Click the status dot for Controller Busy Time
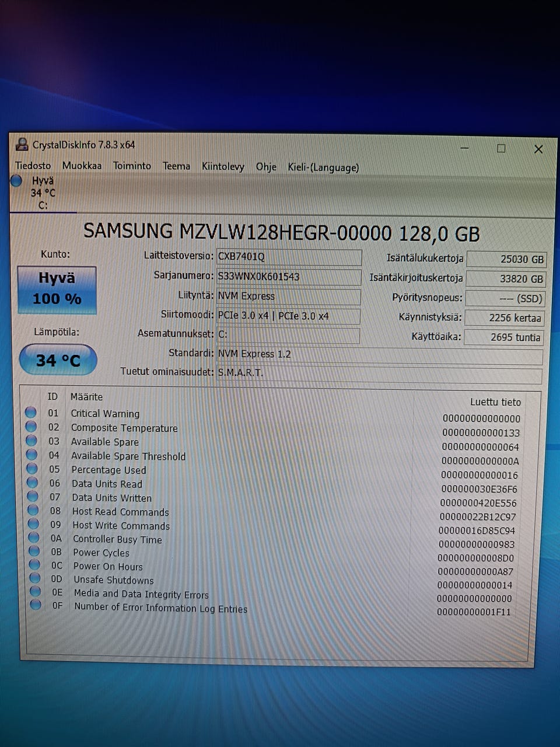Screen dimensions: 560x747 [x=34, y=538]
